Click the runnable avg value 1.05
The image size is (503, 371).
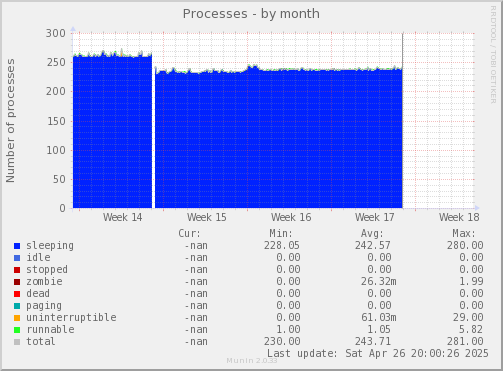[379, 329]
